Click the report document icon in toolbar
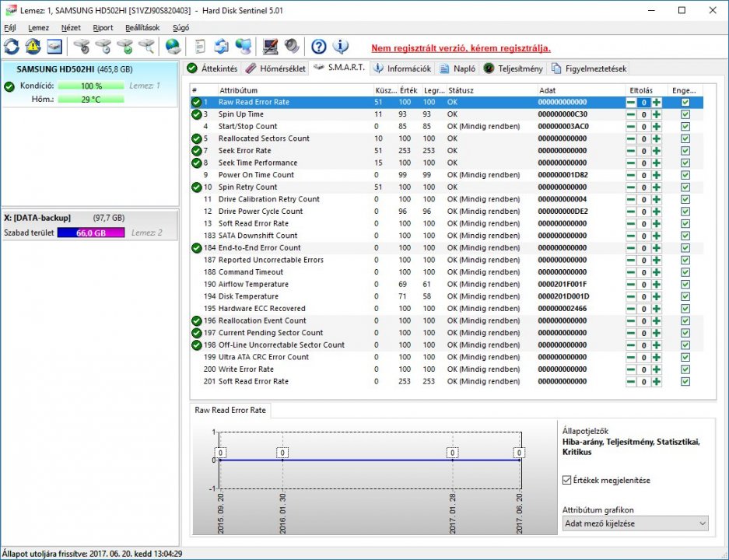Screen dimensions: 729x560 coord(200,47)
